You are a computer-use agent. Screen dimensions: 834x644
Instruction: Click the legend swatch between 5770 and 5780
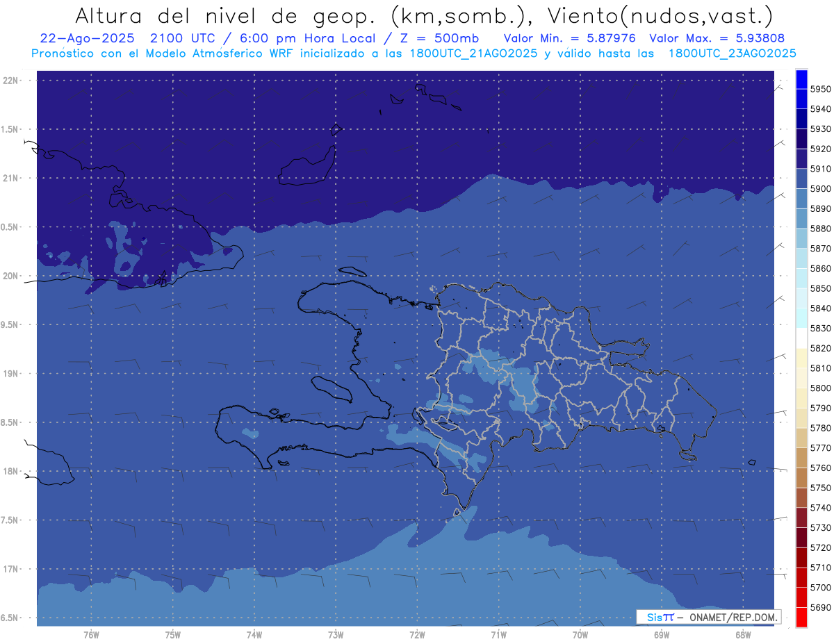click(801, 438)
